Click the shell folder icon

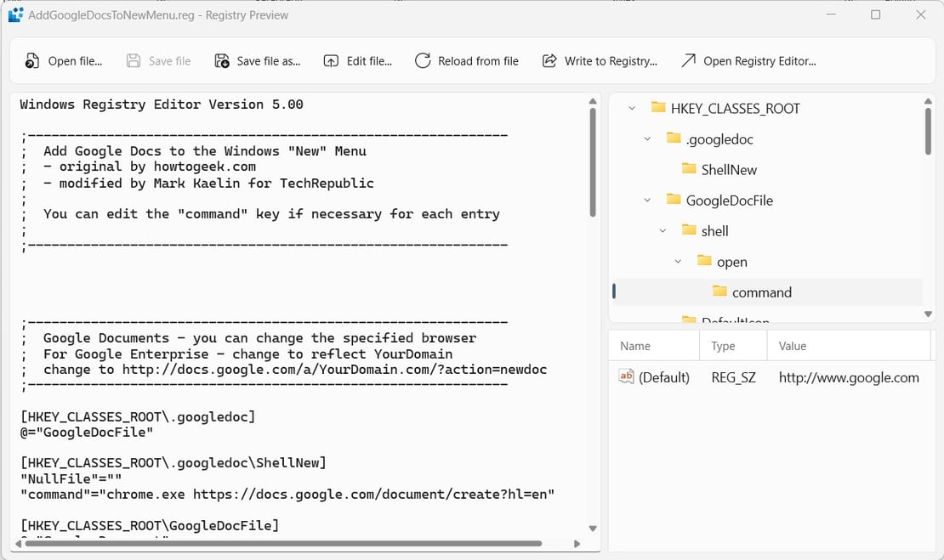(x=689, y=230)
